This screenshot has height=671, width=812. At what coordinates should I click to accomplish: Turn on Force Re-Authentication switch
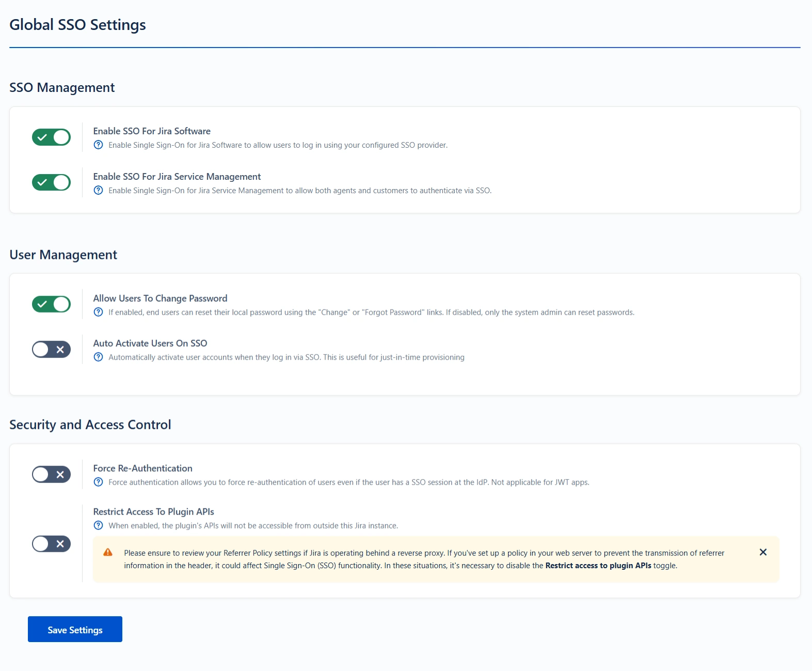[x=51, y=475]
